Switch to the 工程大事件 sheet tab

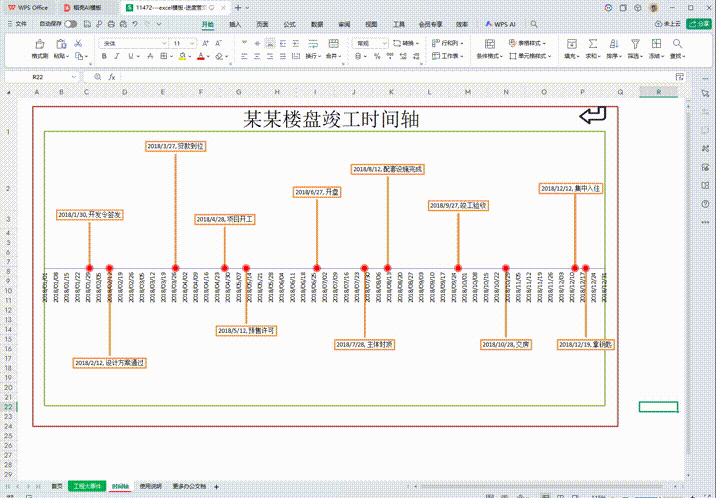coord(87,487)
